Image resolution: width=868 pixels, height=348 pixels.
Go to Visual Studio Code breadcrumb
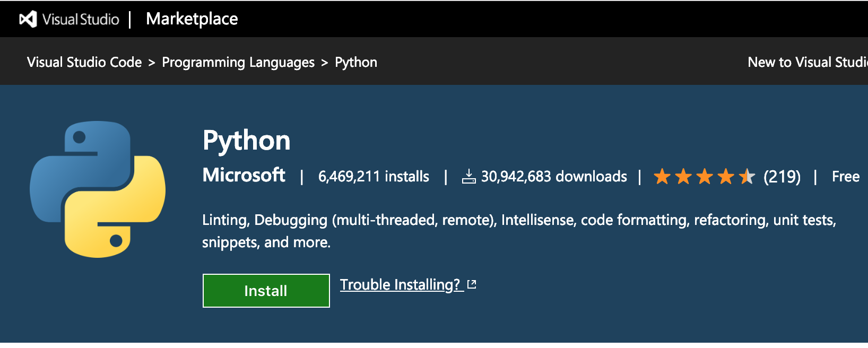click(84, 62)
